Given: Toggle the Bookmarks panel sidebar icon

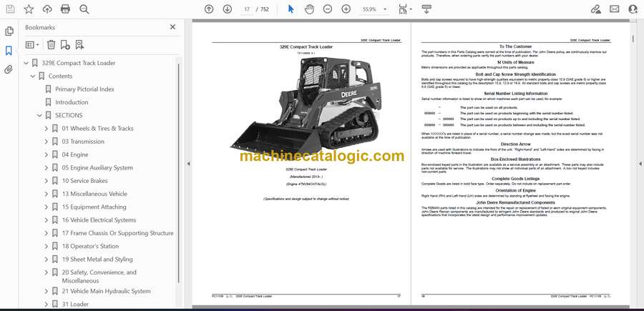Looking at the screenshot, I should (x=9, y=51).
